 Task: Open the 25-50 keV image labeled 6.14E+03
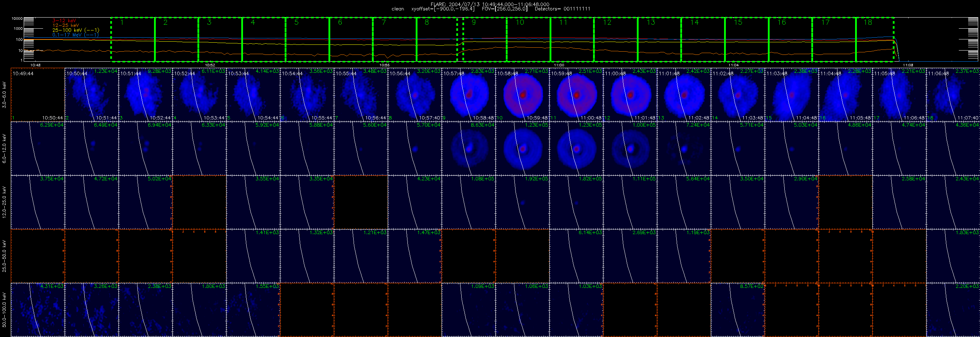point(576,256)
